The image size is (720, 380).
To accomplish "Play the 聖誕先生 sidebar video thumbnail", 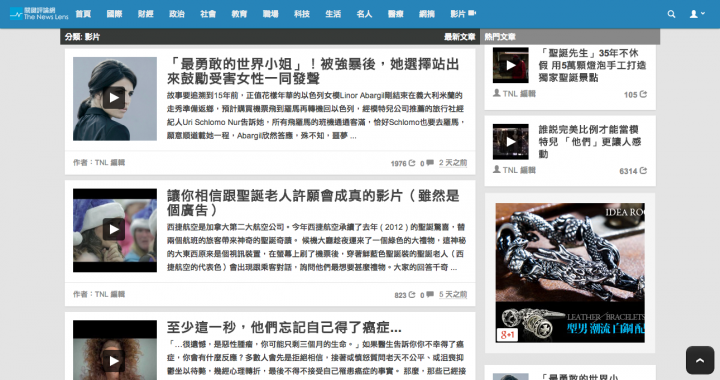I will point(511,66).
